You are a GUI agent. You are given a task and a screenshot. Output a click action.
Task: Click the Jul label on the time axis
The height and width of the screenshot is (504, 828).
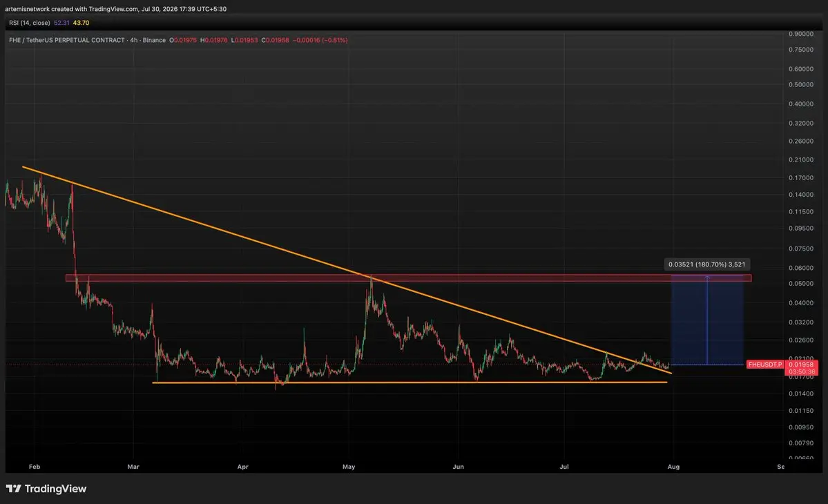pyautogui.click(x=564, y=467)
